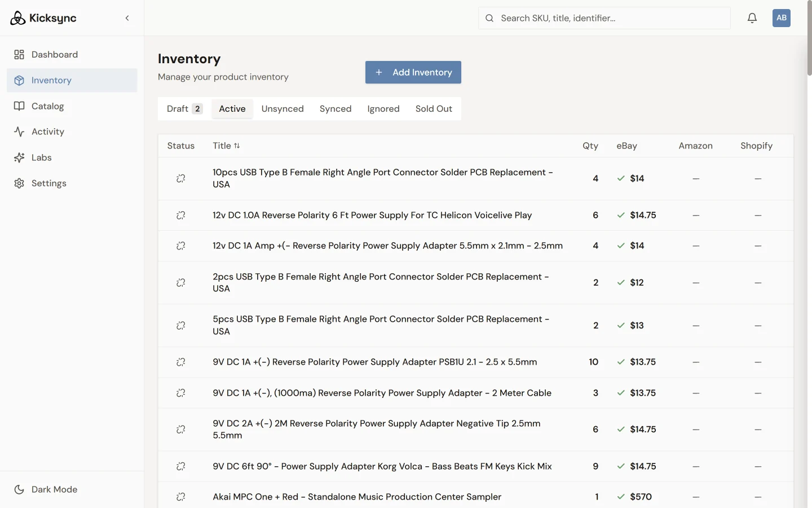Open Settings from the sidebar
The image size is (812, 508).
pyautogui.click(x=72, y=183)
